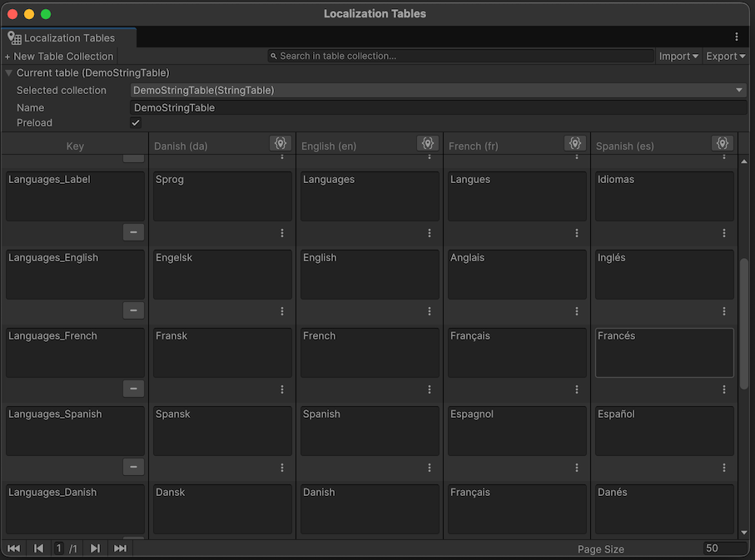Jump to first page using pagination control

pos(12,548)
